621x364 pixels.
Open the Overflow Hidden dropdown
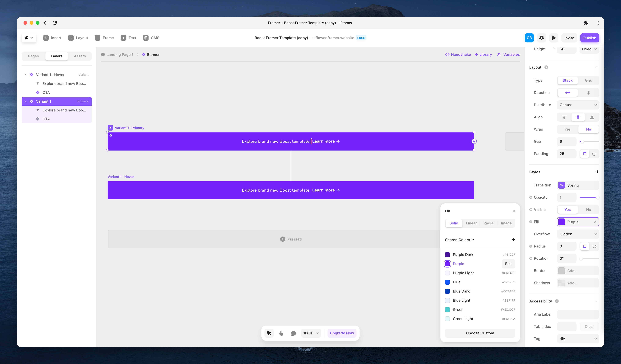(578, 234)
